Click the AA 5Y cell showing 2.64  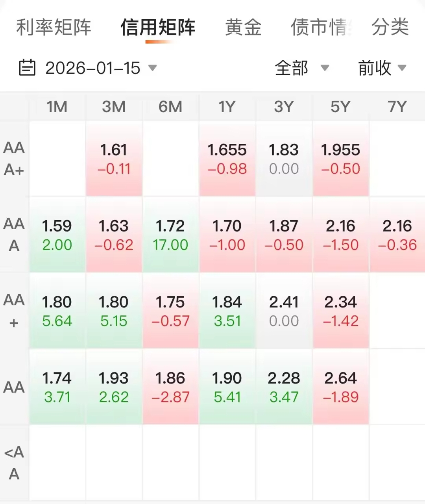[340, 387]
